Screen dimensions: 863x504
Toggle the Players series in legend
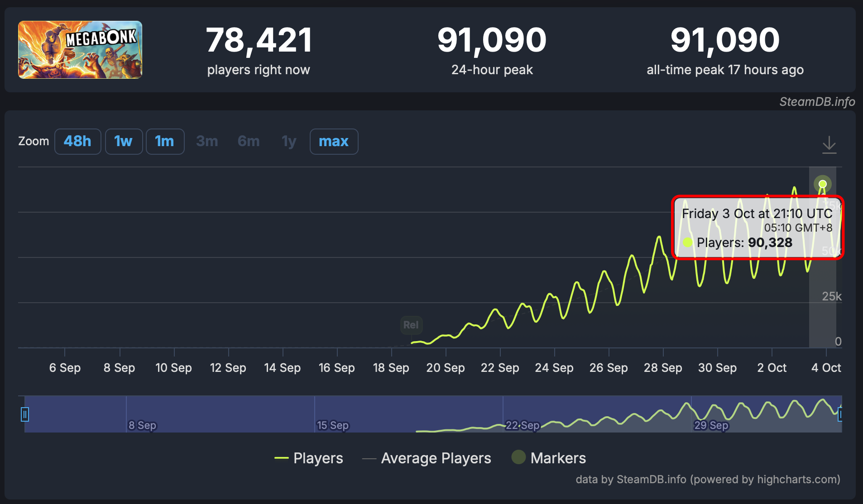tap(318, 458)
